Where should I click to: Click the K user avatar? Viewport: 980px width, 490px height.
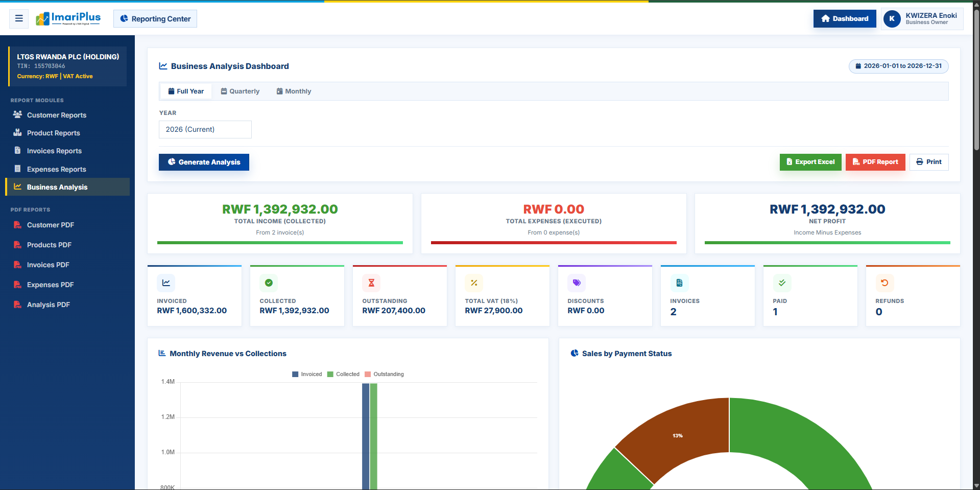(892, 19)
